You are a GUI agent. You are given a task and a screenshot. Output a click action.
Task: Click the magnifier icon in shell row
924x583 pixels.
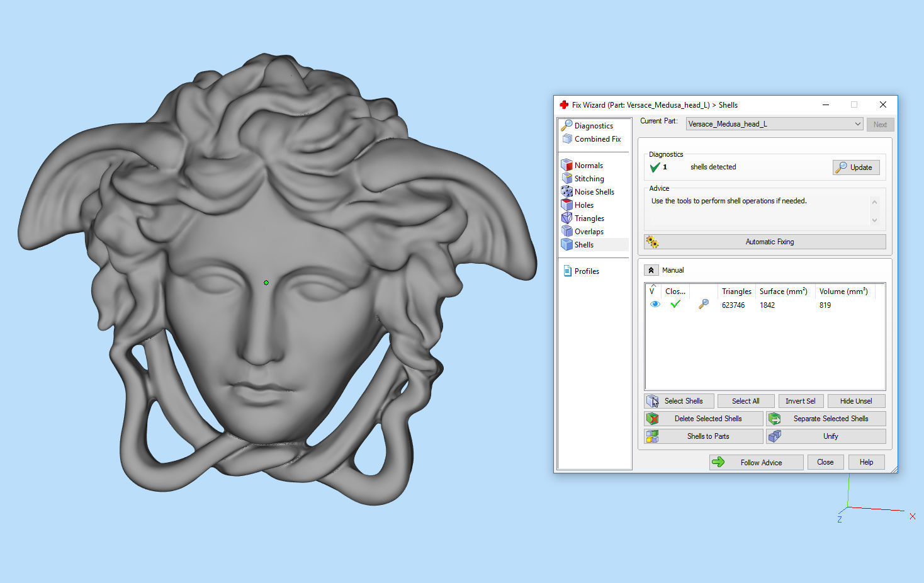704,304
